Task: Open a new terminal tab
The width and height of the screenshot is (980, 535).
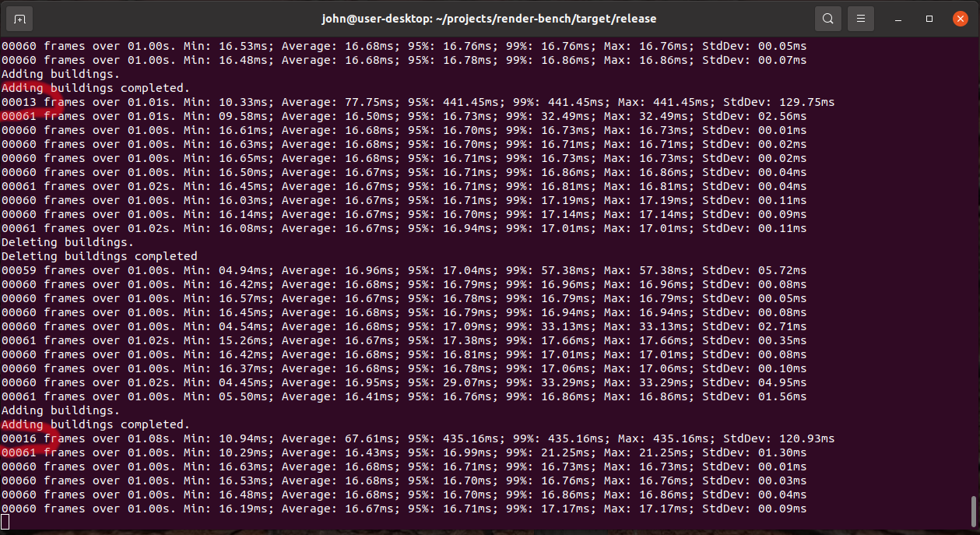Action: pyautogui.click(x=19, y=18)
